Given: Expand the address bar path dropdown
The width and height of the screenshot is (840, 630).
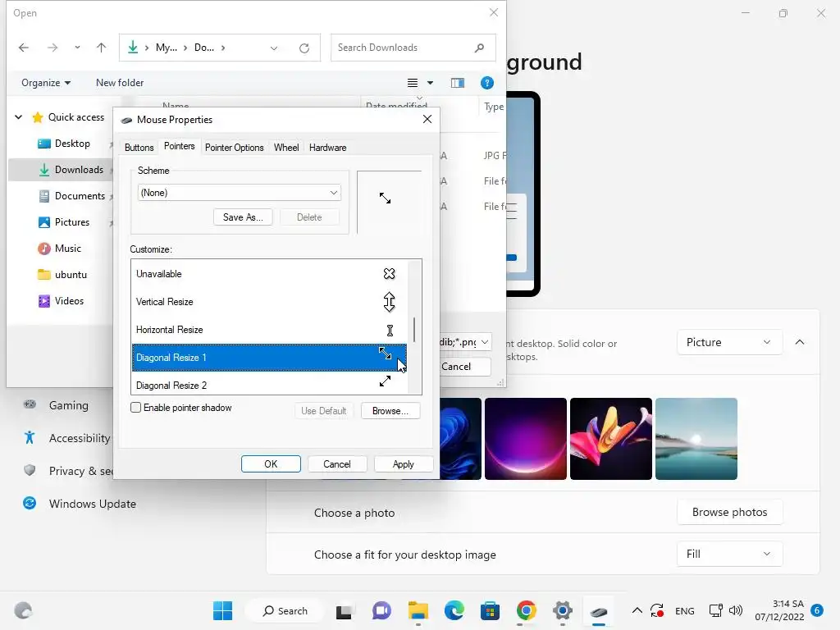Looking at the screenshot, I should point(274,48).
